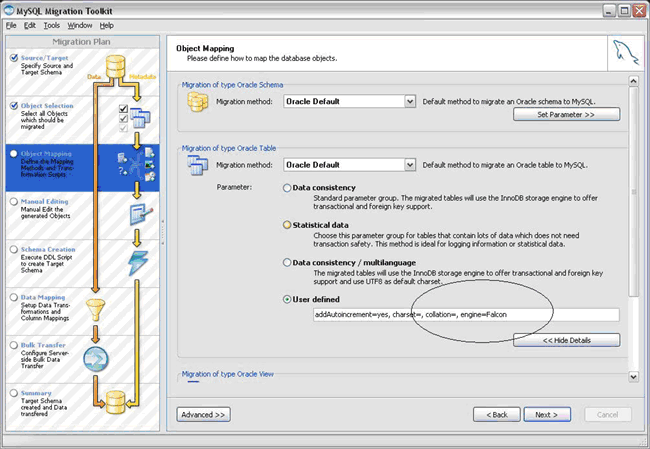This screenshot has height=449, width=650.
Task: Click the Object Mapping transformation icon
Action: (136, 165)
